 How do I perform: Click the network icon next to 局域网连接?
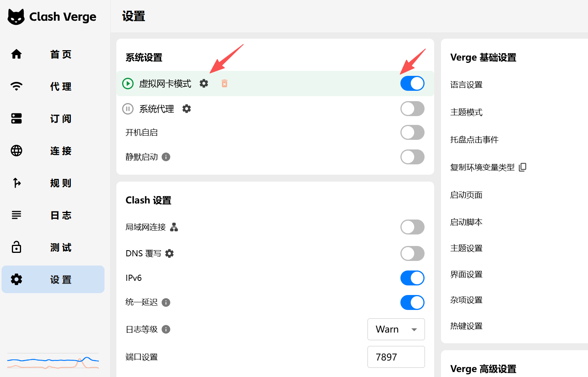(x=174, y=227)
